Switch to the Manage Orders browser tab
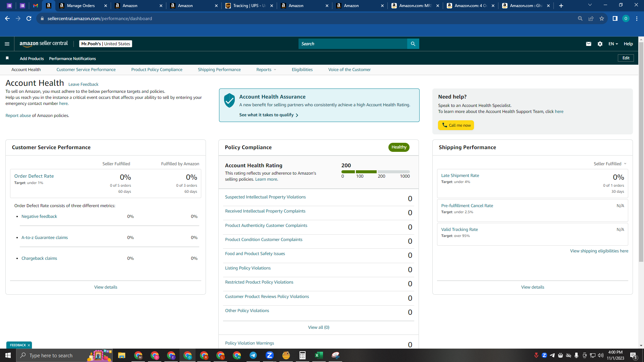The height and width of the screenshot is (362, 644). pyautogui.click(x=80, y=6)
